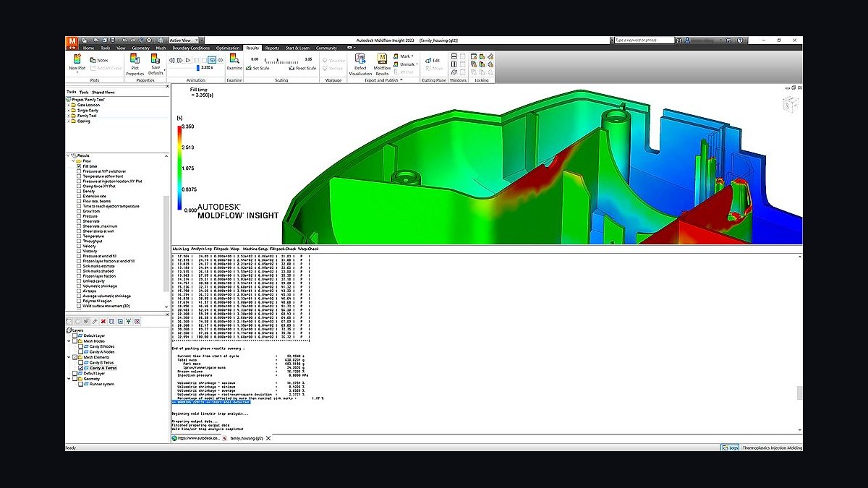The height and width of the screenshot is (488, 868).
Task: Open the Notes tool
Action: (x=99, y=60)
